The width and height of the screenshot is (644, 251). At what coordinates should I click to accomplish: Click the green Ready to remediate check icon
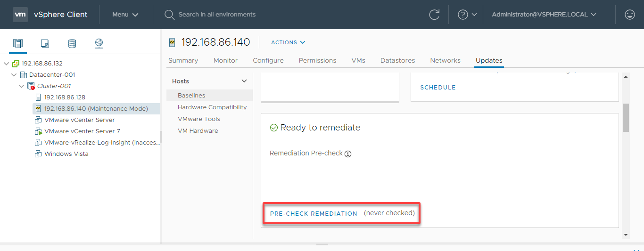pyautogui.click(x=273, y=128)
